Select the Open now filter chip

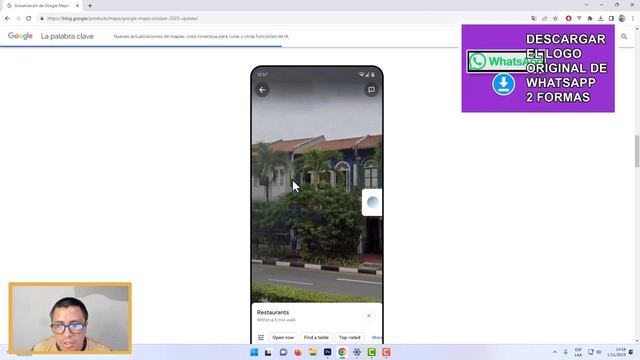point(283,338)
